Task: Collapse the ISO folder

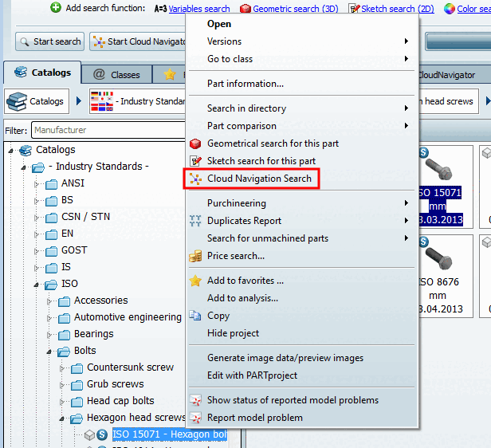Action: tap(37, 285)
